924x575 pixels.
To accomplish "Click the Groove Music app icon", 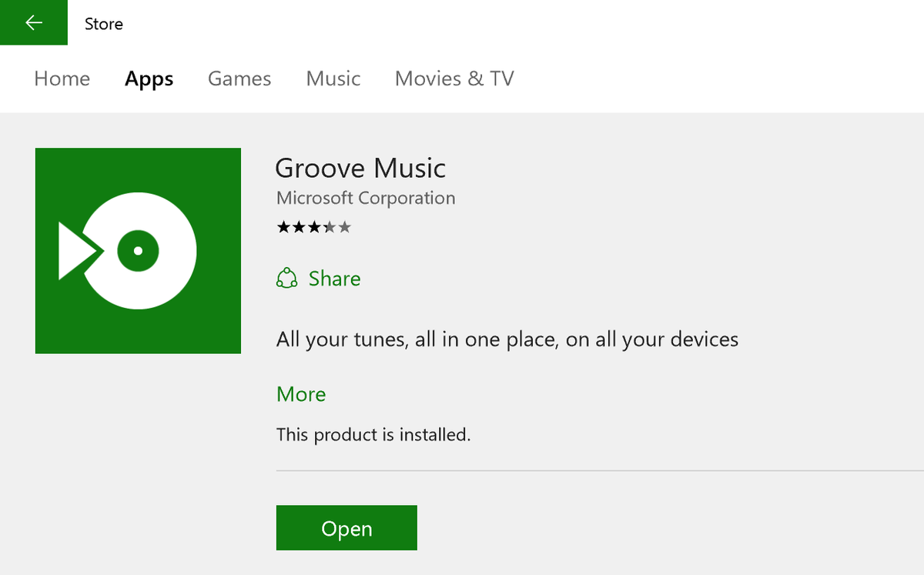I will (x=137, y=250).
